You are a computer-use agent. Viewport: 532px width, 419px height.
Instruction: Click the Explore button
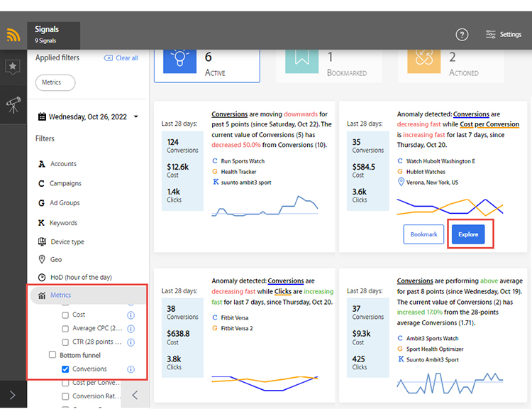coord(468,234)
